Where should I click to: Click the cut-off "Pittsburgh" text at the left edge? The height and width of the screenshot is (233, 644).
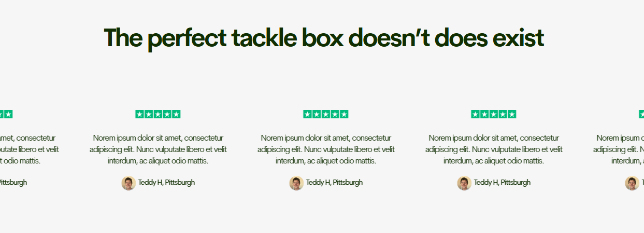13,183
